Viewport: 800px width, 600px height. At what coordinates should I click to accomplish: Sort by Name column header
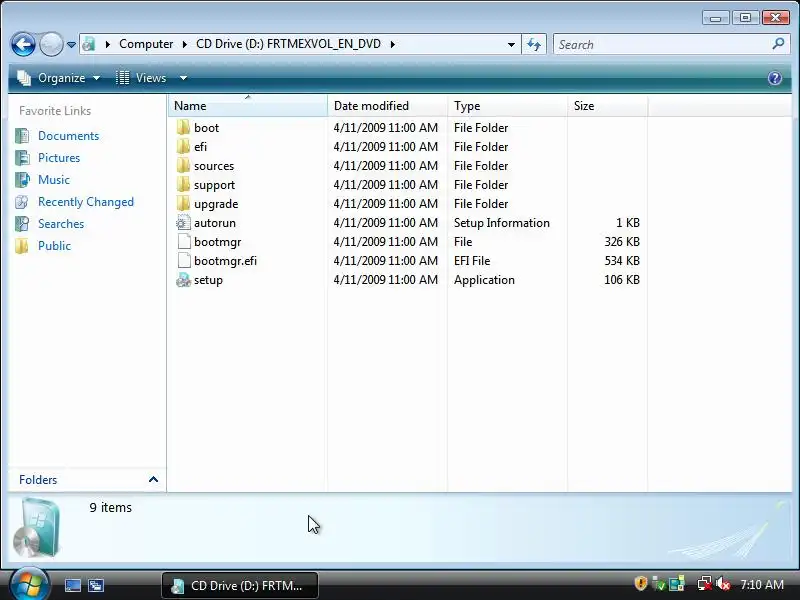pyautogui.click(x=247, y=106)
